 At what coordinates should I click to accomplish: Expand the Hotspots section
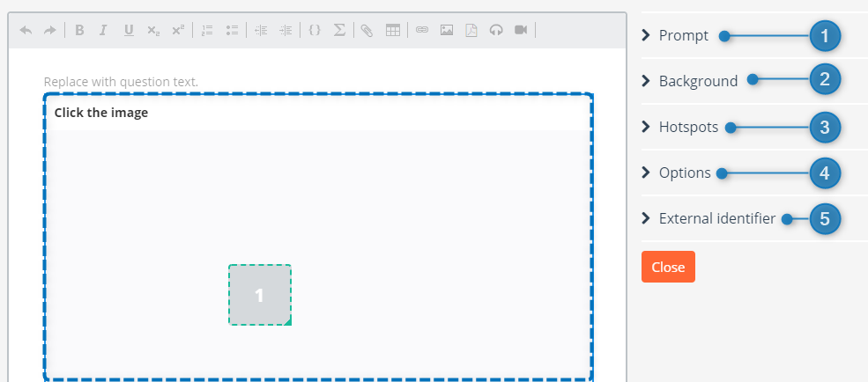click(687, 127)
